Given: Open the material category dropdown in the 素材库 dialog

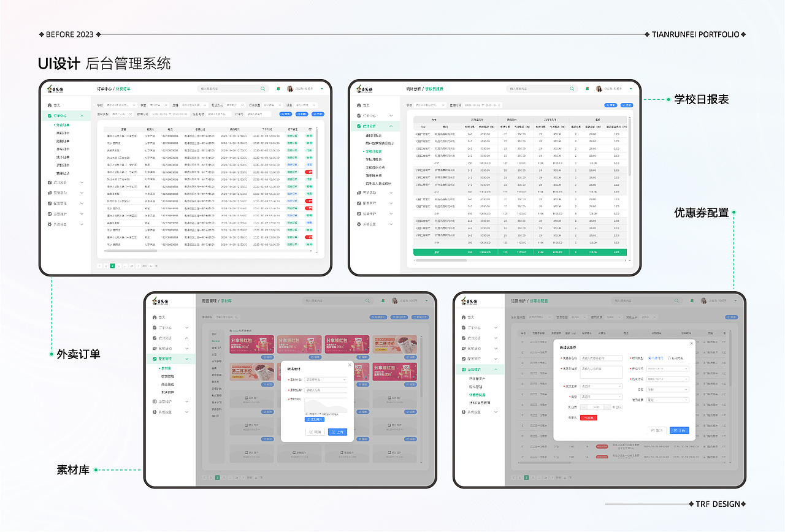Looking at the screenshot, I should (326, 379).
